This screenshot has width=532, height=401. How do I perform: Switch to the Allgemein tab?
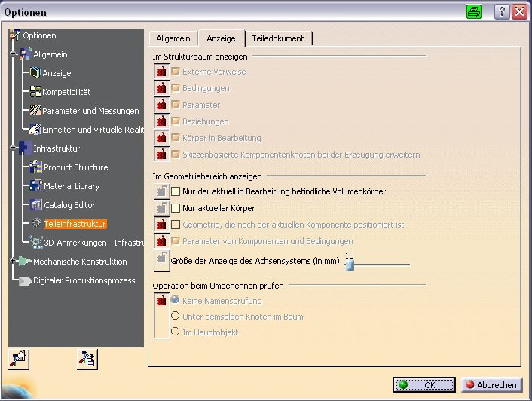(x=173, y=38)
